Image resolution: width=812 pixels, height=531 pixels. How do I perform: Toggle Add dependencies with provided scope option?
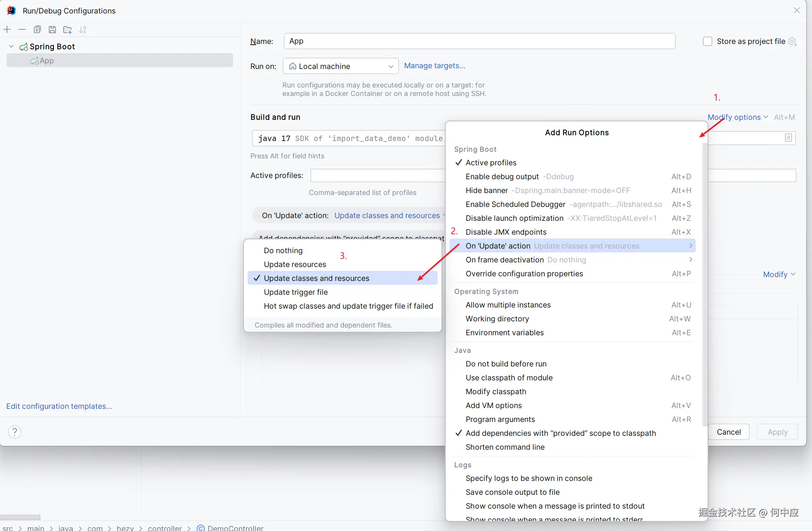point(560,433)
